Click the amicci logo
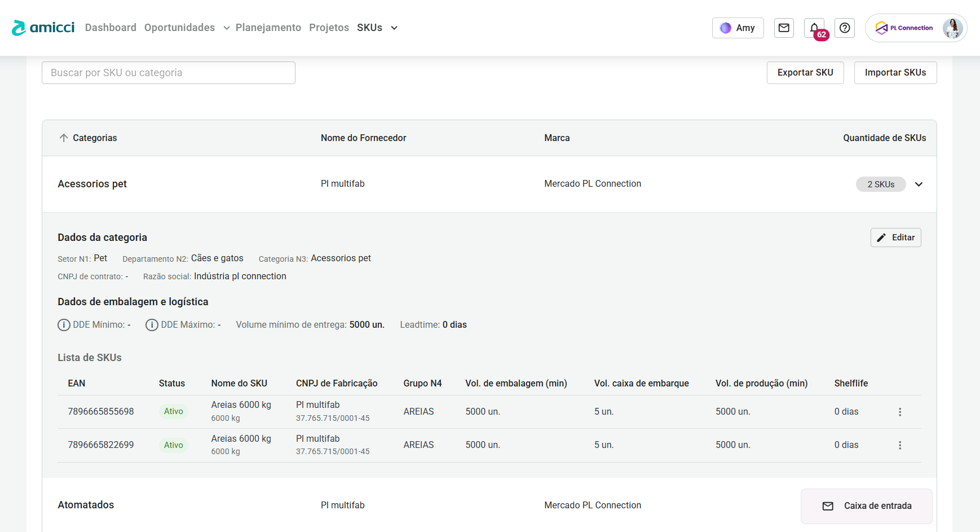The width and height of the screenshot is (980, 532). pos(43,28)
